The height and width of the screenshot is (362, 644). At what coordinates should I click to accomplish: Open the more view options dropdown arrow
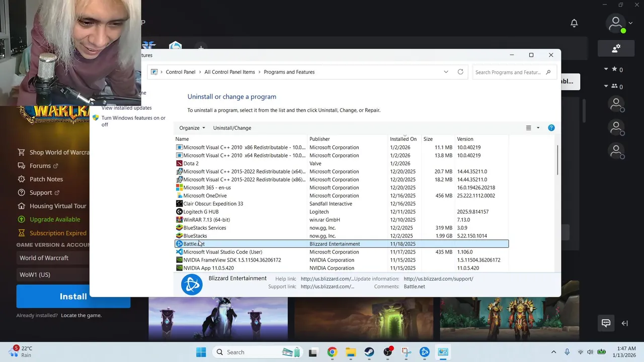tap(538, 128)
